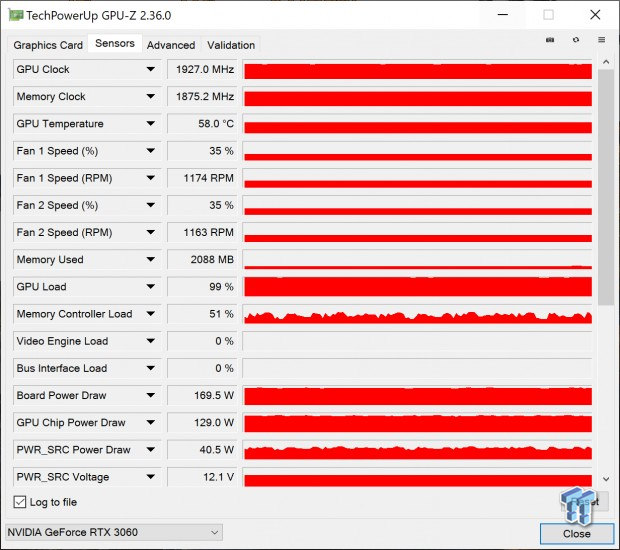The width and height of the screenshot is (620, 550).
Task: Open the PWR_SRC Power Draw dropdown
Action: [151, 450]
